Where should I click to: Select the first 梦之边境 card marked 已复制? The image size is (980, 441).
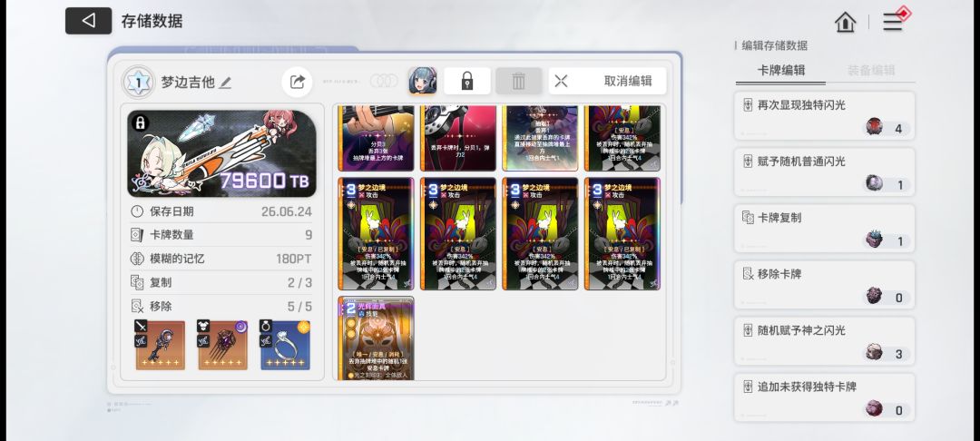tap(377, 233)
